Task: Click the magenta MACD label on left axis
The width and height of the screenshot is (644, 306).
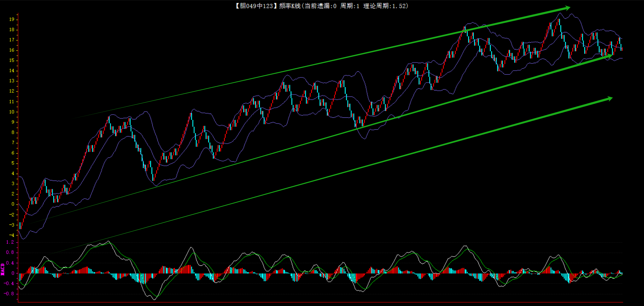Action: 3,269
